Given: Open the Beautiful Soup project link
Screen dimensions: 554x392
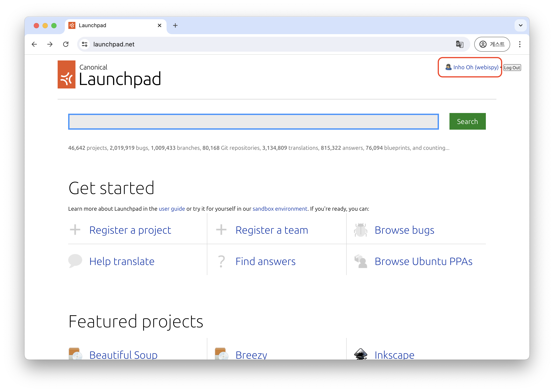Looking at the screenshot, I should [x=123, y=355].
